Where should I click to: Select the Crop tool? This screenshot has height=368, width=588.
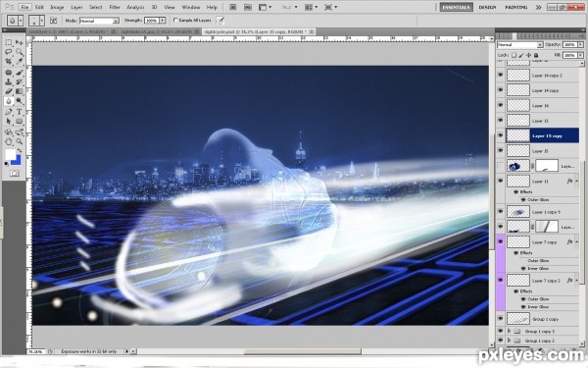pyautogui.click(x=9, y=61)
